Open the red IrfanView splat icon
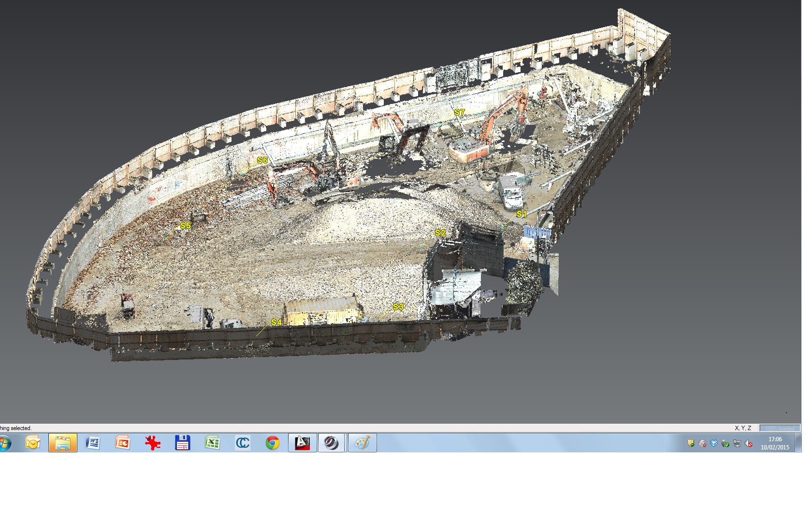Viewport: 812px width, 508px height. [x=153, y=443]
